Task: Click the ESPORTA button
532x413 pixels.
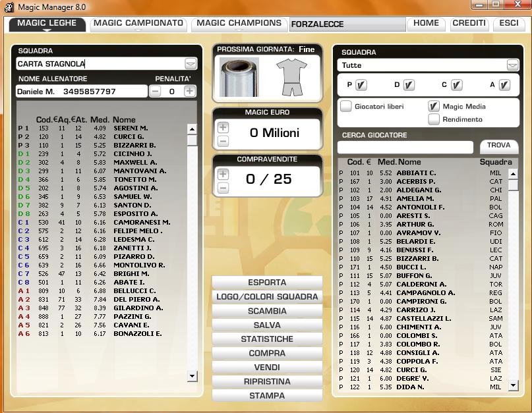Action: pyautogui.click(x=267, y=282)
